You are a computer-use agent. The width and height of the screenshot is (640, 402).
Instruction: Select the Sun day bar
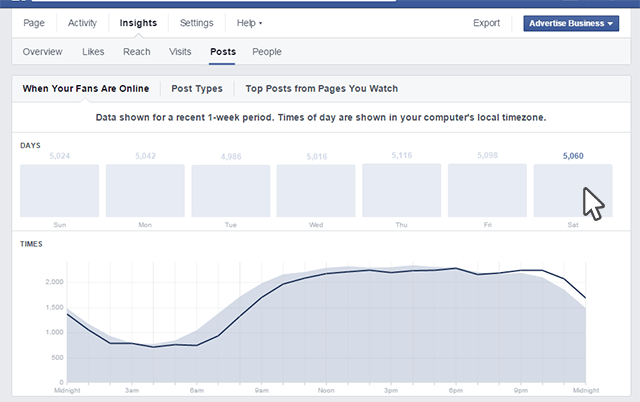pyautogui.click(x=60, y=191)
